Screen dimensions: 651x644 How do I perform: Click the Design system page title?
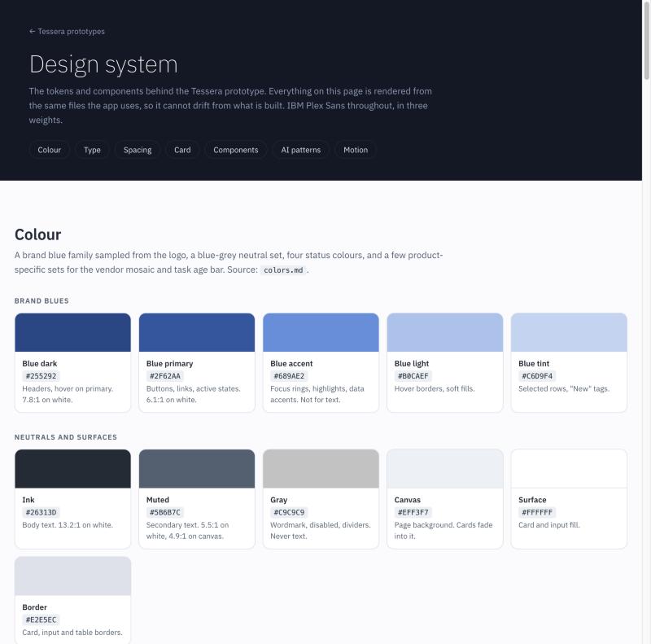[103, 65]
